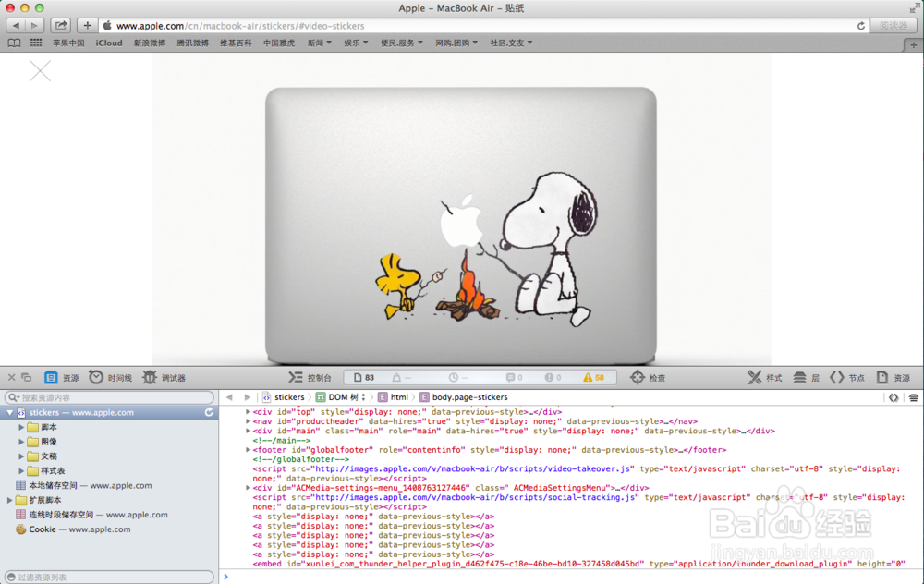The height and width of the screenshot is (584, 924).
Task: Open the 控制台 console
Action: [x=310, y=378]
